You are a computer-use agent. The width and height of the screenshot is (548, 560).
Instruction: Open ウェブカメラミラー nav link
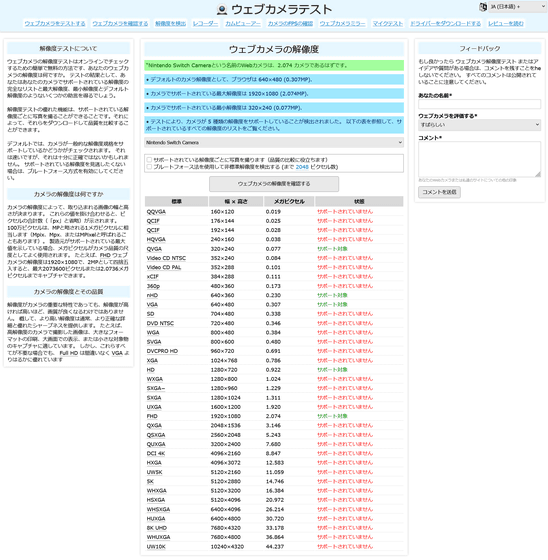[342, 24]
